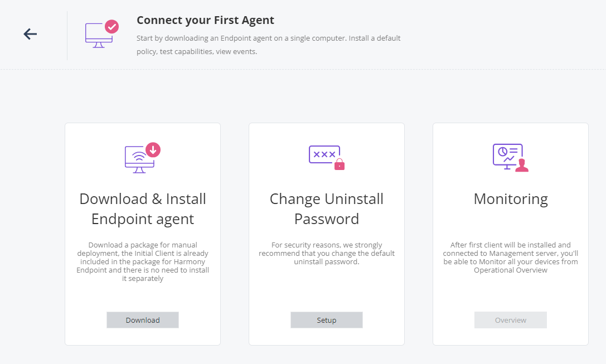Click the Setup button
This screenshot has width=606, height=364.
(327, 320)
